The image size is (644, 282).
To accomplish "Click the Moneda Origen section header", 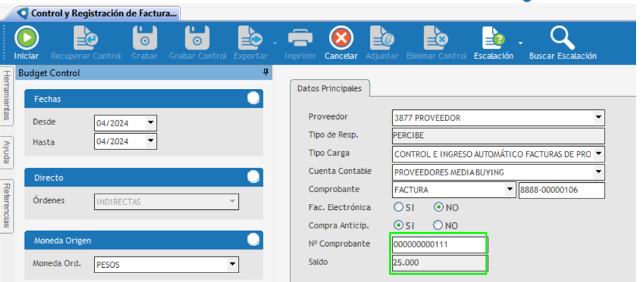I will coord(144,240).
